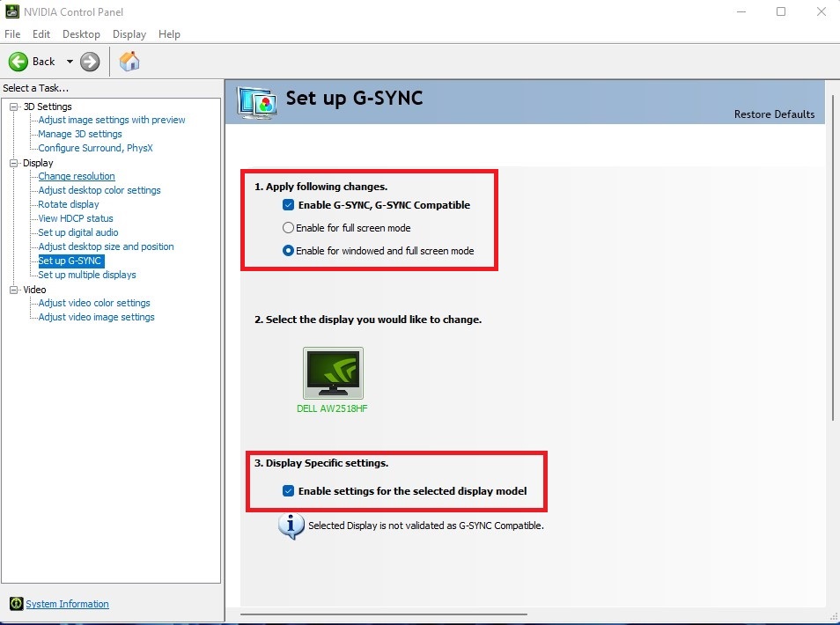Open the Help menu

(169, 33)
